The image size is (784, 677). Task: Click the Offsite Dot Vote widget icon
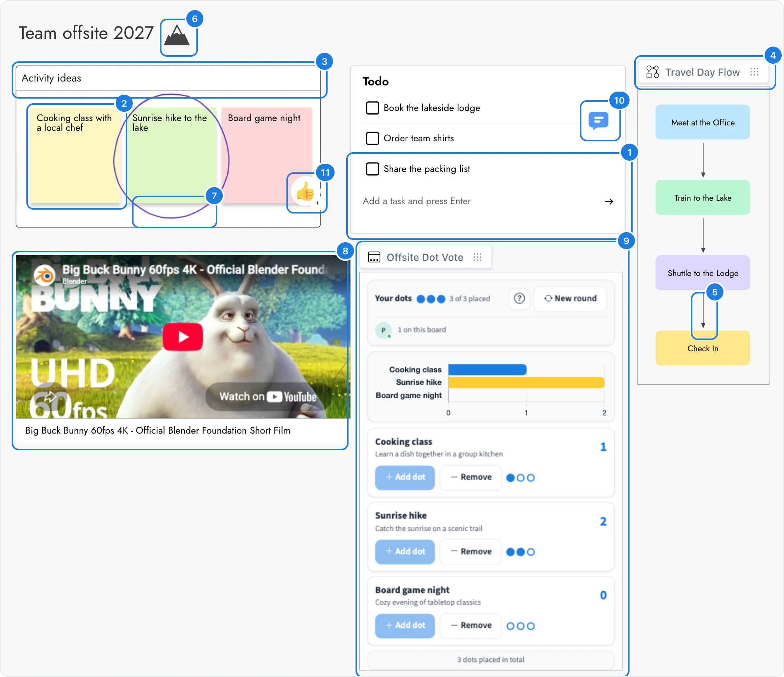374,257
